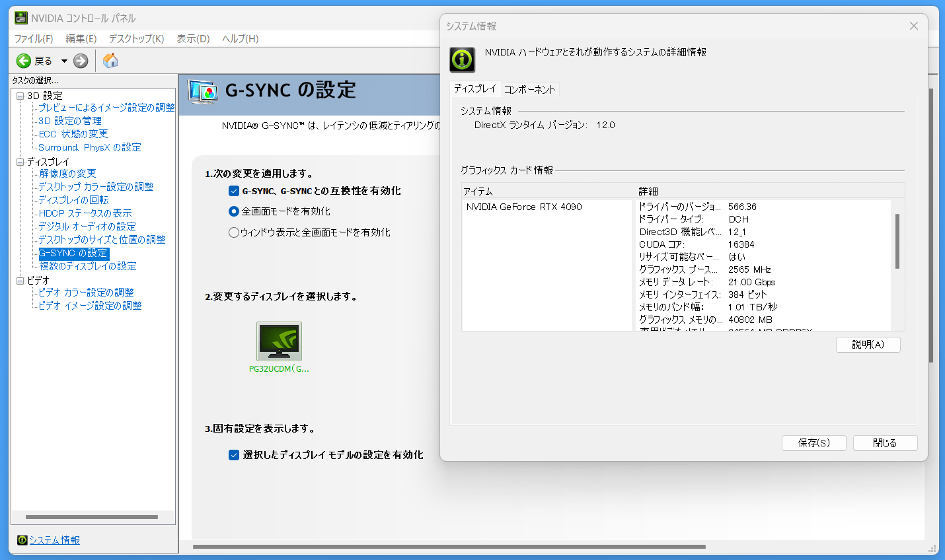
Task: Switch to the ディスプレイ tab in the dialog
Action: tap(475, 88)
